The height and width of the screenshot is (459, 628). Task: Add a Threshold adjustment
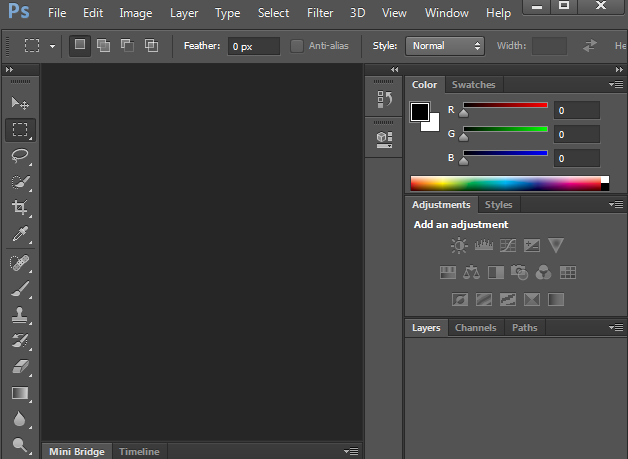tap(508, 300)
